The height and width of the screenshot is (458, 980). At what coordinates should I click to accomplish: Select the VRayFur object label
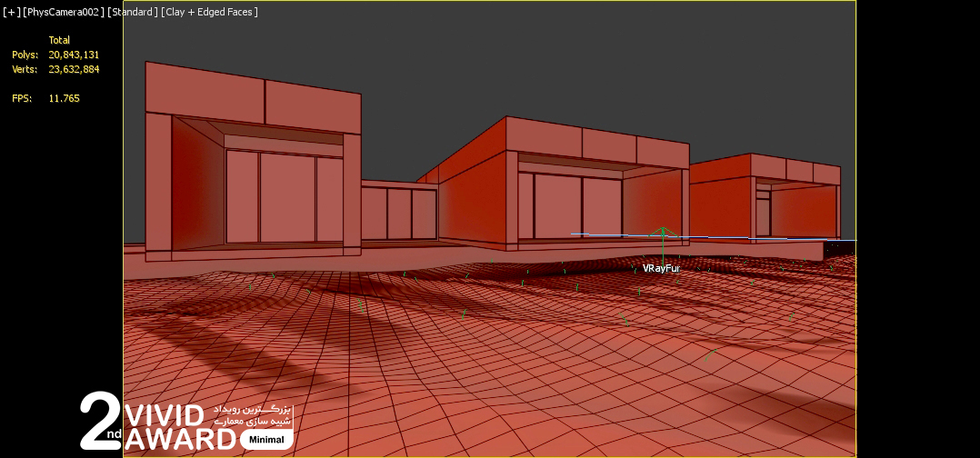coord(661,268)
